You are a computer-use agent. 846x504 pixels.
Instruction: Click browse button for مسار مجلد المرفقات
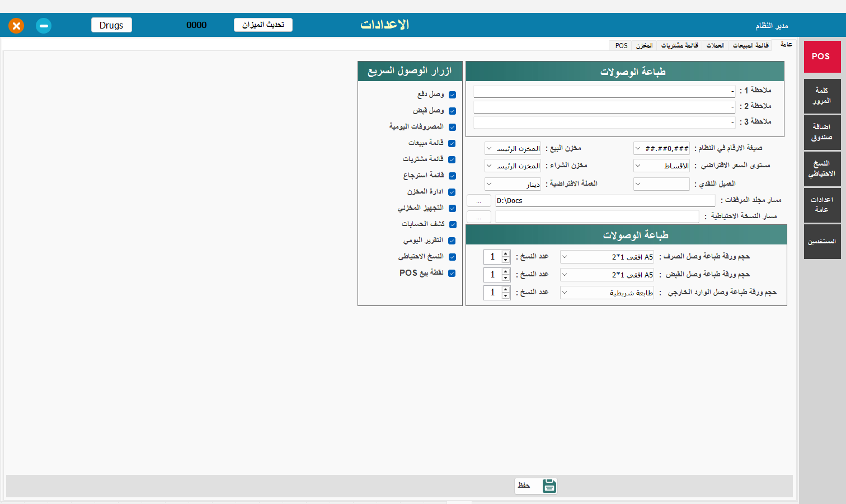click(479, 200)
